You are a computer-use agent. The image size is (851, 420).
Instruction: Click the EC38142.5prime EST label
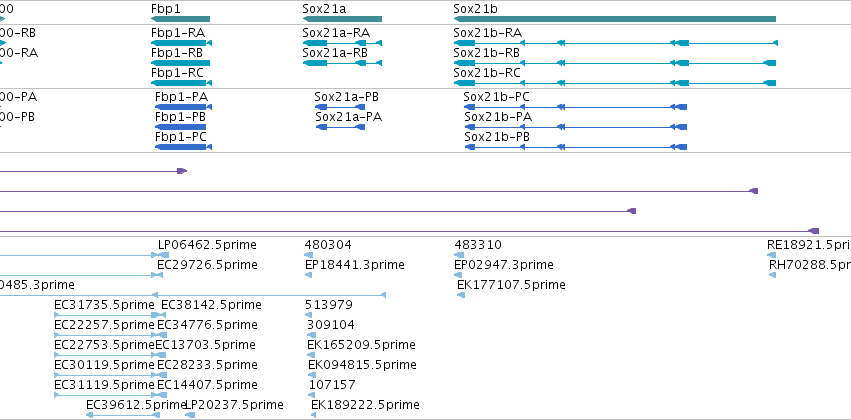(x=211, y=305)
